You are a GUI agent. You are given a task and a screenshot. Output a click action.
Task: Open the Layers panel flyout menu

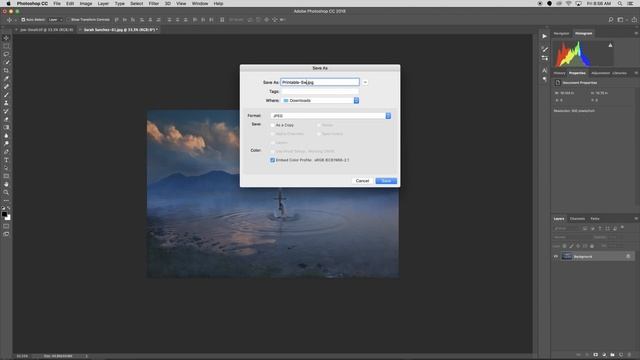(636, 219)
